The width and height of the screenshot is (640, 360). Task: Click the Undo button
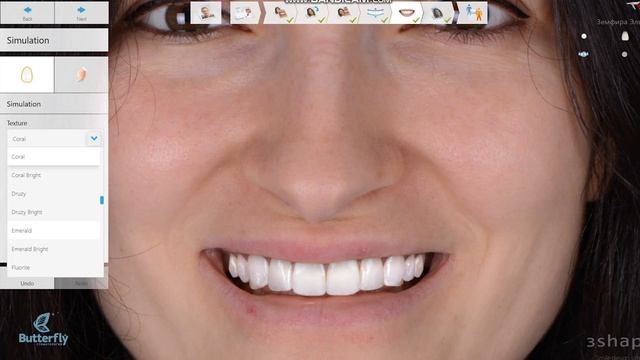click(x=27, y=283)
